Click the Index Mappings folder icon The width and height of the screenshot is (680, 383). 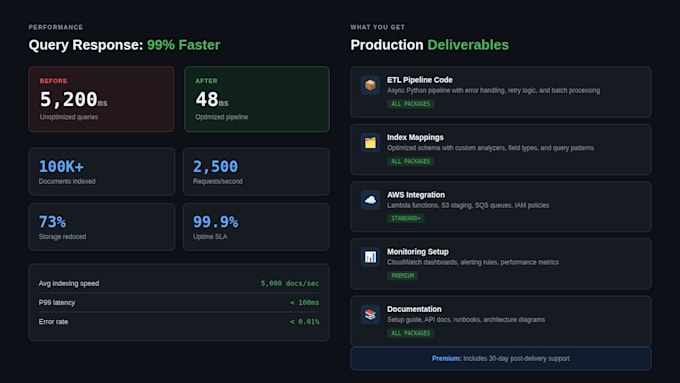370,142
